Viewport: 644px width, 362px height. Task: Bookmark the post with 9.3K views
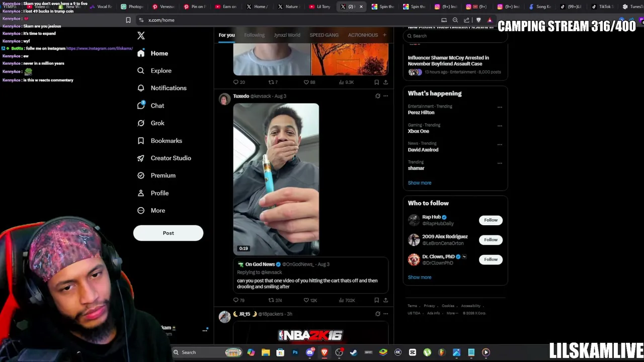pyautogui.click(x=376, y=82)
